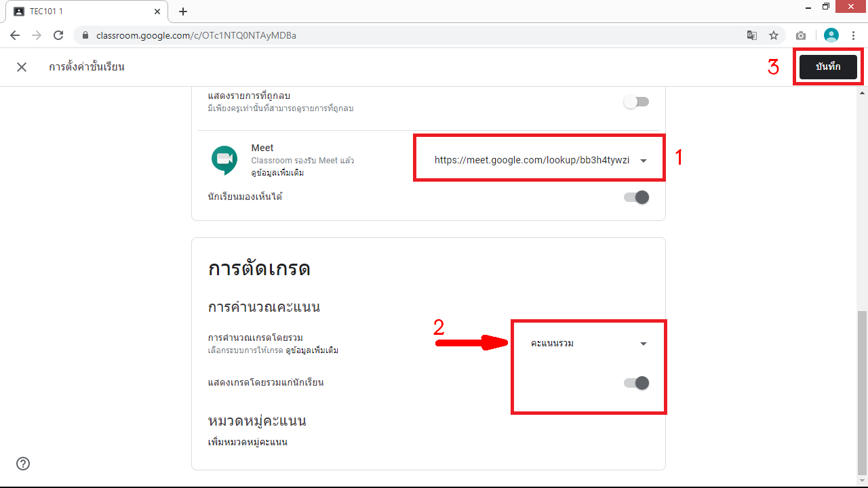This screenshot has height=488, width=868.
Task: Close the class settings with X icon
Action: pyautogui.click(x=22, y=67)
